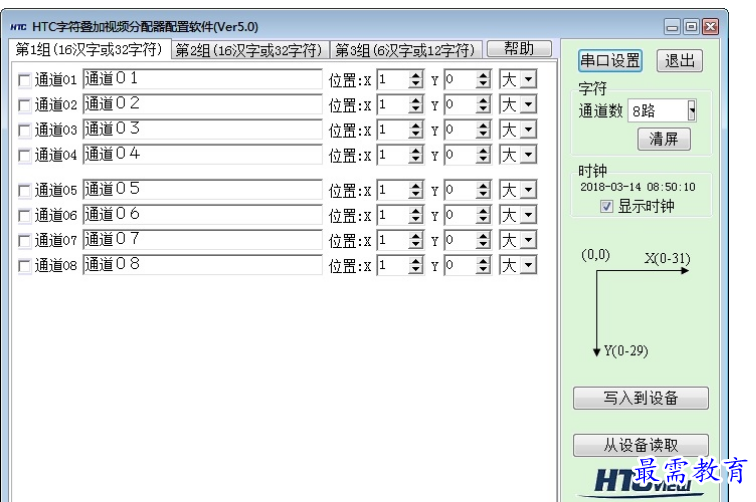Viewport: 756px width, 502px height.
Task: Enable the 通道06 checkbox
Action: click(x=24, y=216)
